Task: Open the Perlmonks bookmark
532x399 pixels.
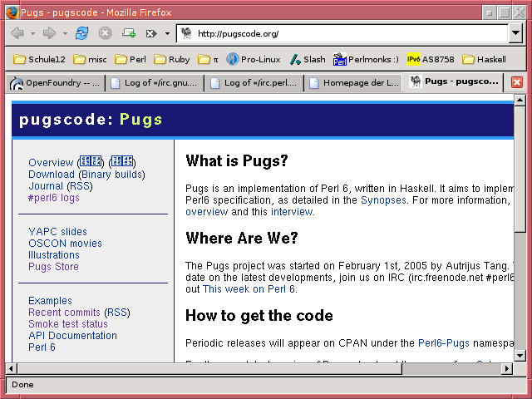Action: point(366,59)
